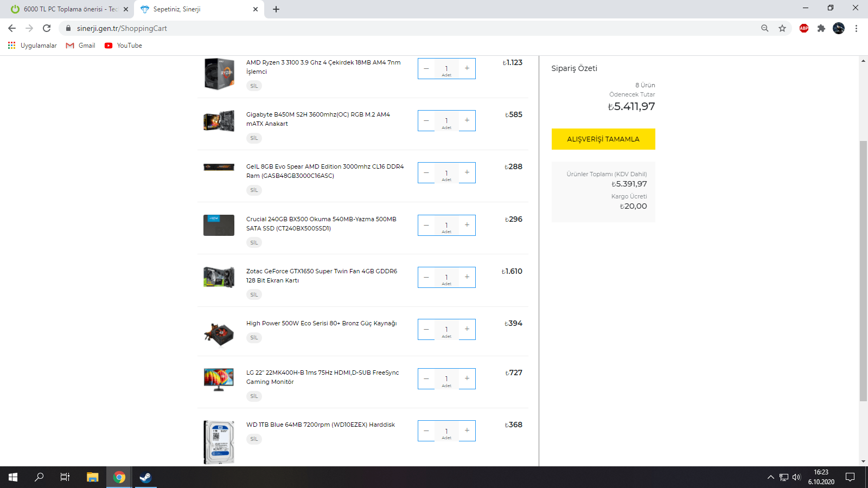The width and height of the screenshot is (868, 488).
Task: Open the Chrome three-dot menu
Action: (x=856, y=28)
